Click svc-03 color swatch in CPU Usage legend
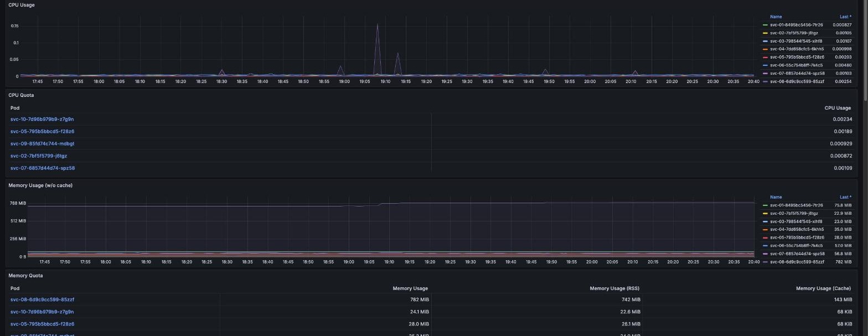Image resolution: width=868 pixels, height=336 pixels. (x=765, y=41)
